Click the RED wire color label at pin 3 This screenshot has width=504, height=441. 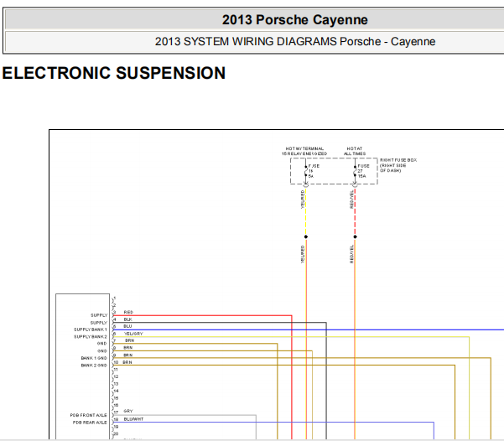128,312
